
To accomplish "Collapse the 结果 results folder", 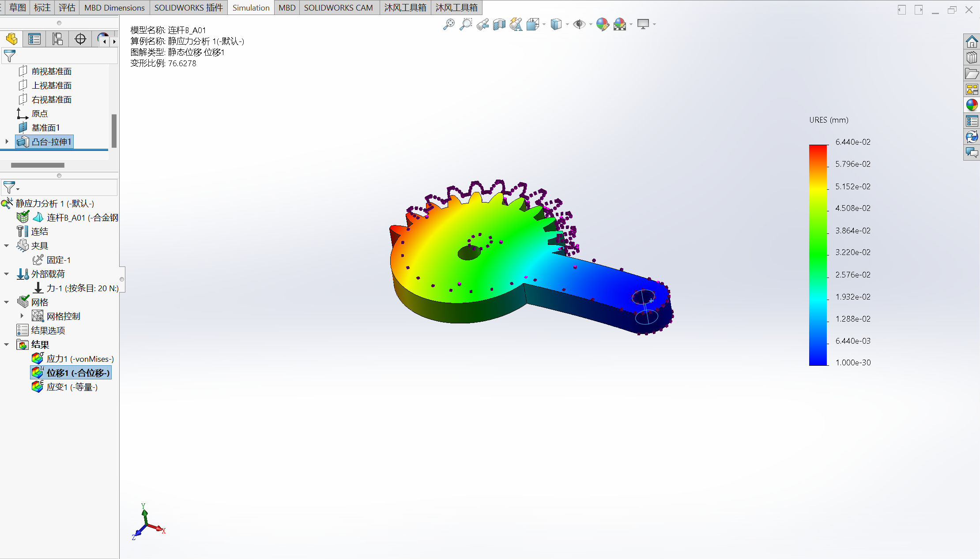I will coord(7,345).
